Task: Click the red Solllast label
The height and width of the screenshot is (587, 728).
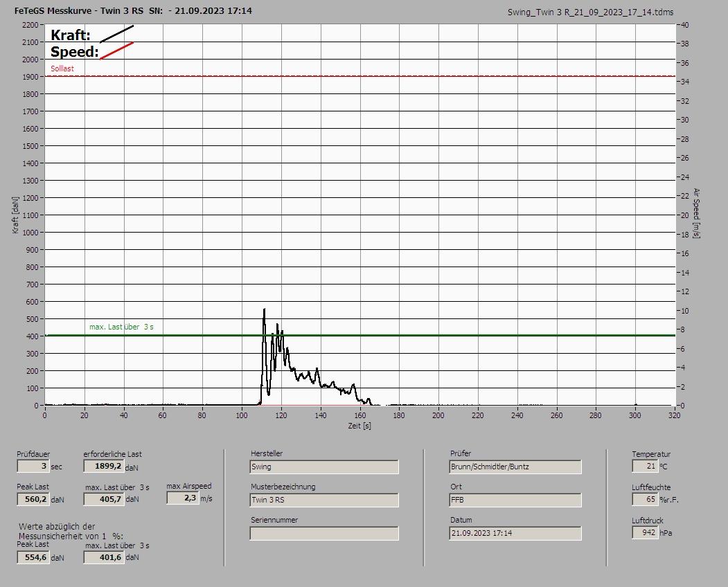Action: pyautogui.click(x=62, y=69)
